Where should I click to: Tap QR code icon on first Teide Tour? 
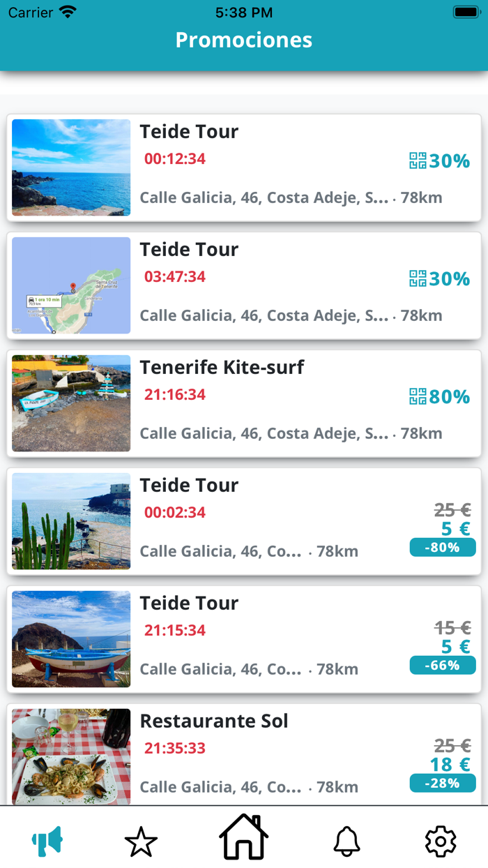418,160
